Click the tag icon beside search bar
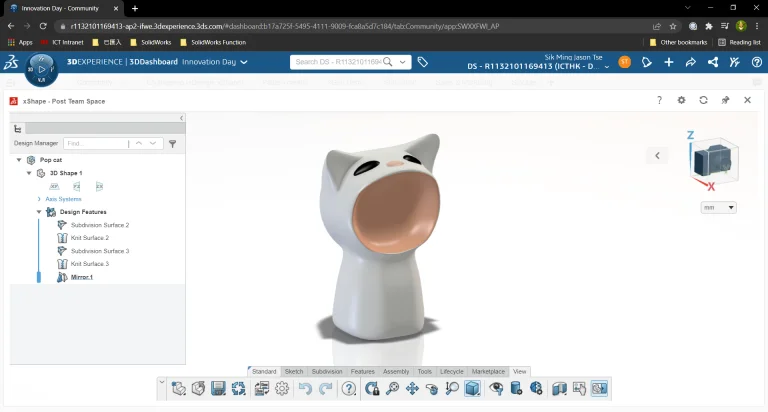Screen dimensions: 768x412 [x=423, y=62]
